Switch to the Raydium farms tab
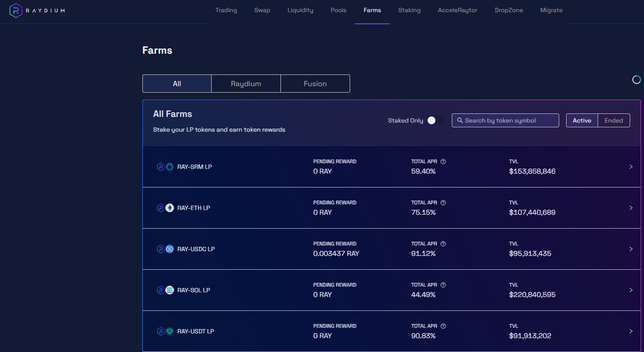 tap(246, 84)
